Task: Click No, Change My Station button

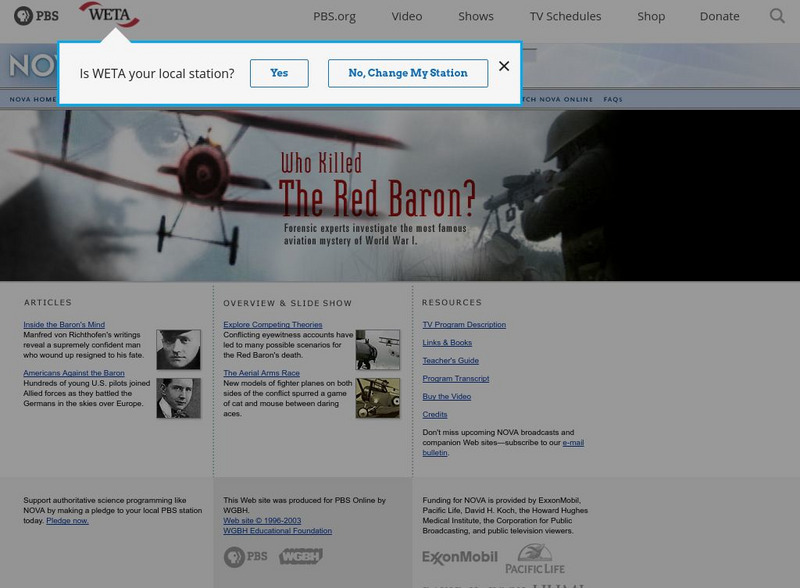Action: pyautogui.click(x=408, y=73)
